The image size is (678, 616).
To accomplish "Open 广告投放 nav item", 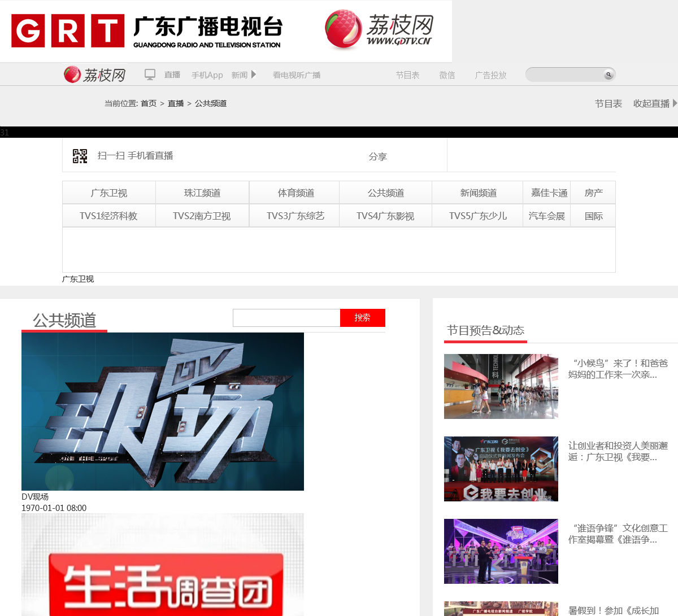I will 491,75.
